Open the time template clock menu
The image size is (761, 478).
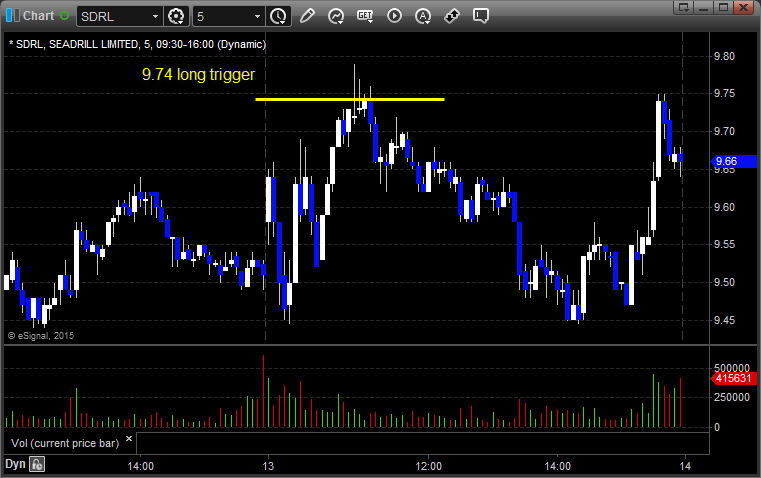coord(278,16)
